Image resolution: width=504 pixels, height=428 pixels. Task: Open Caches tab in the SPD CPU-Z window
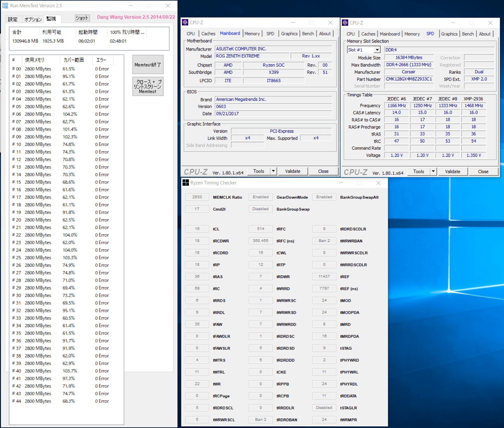(x=368, y=34)
